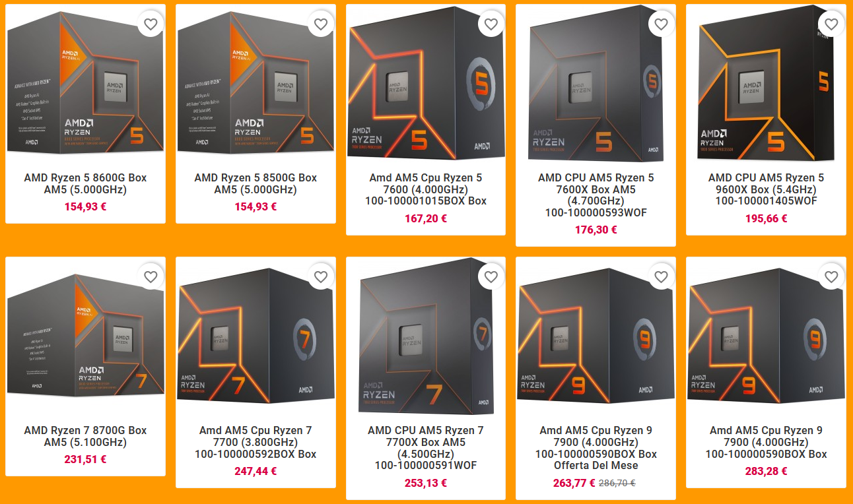
Task: View Ryzen 5 7600 box product image
Action: point(426,84)
